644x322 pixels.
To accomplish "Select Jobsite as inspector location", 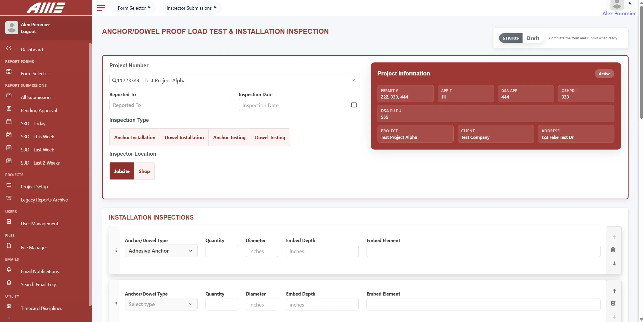I will point(122,171).
